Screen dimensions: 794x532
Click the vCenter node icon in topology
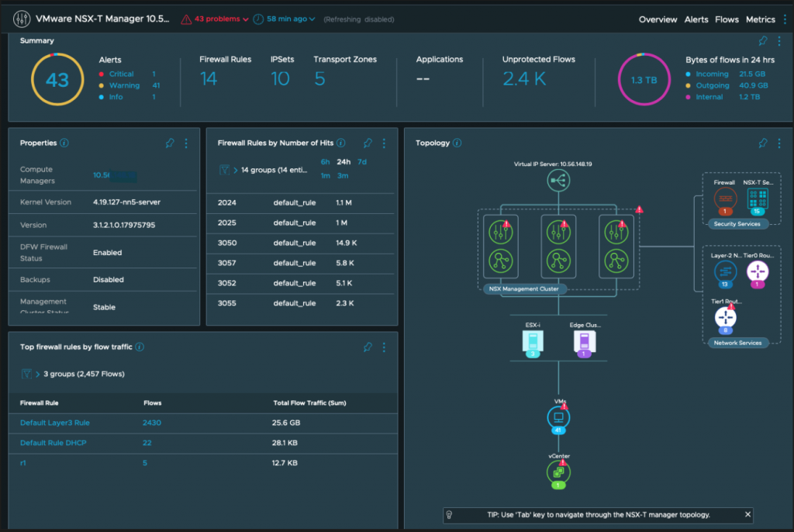558,472
